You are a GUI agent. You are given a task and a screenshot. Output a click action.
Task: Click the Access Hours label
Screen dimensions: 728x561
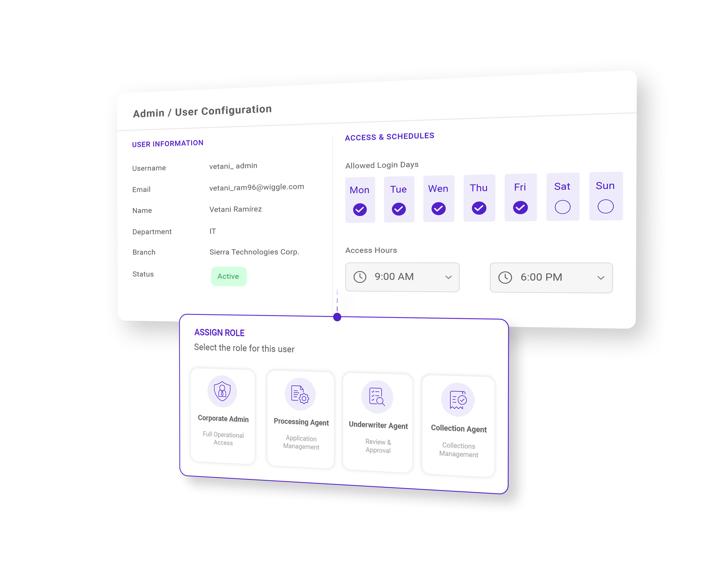[x=371, y=250]
